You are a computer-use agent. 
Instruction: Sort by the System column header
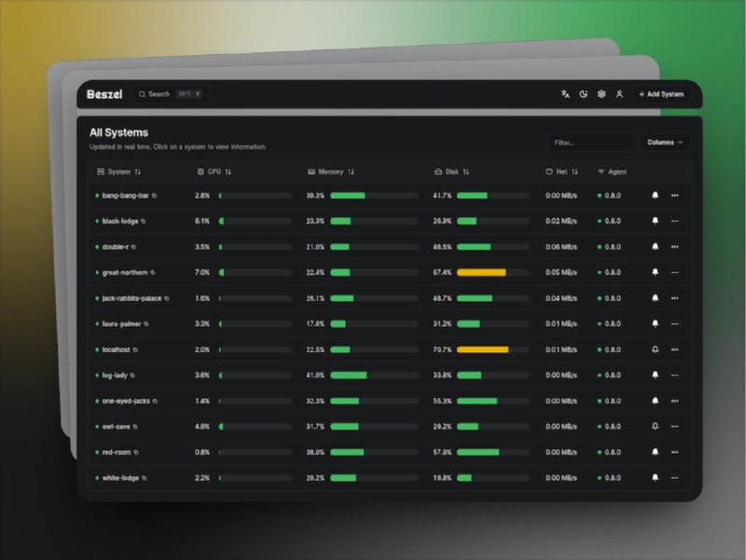click(x=119, y=171)
